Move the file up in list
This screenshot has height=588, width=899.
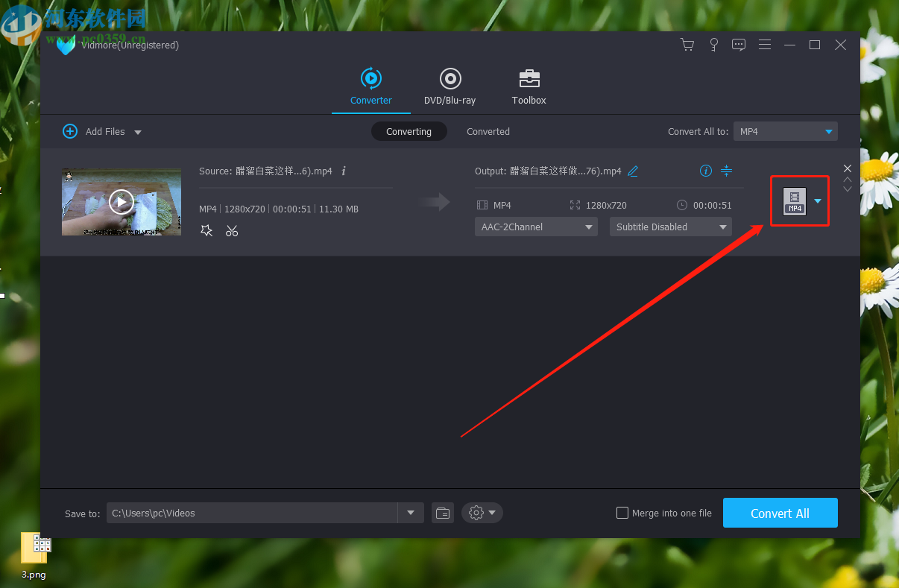coord(847,180)
